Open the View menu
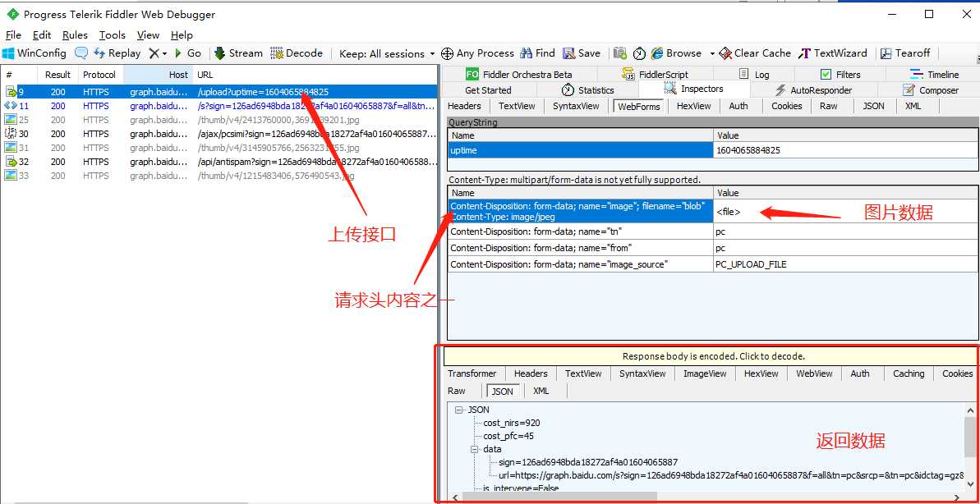980x504 pixels. pyautogui.click(x=148, y=35)
